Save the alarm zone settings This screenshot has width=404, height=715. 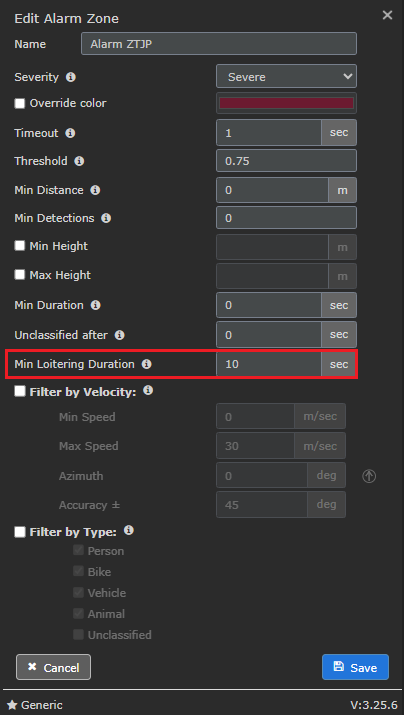(355, 667)
